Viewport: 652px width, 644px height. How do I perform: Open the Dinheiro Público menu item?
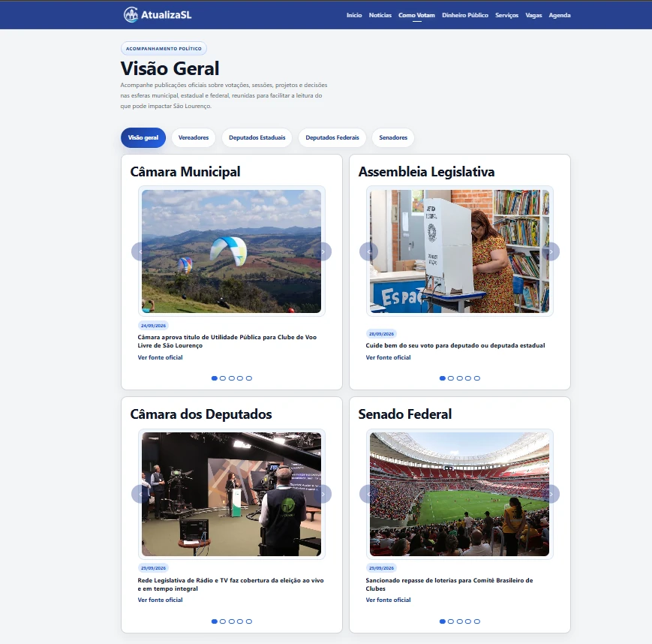465,15
